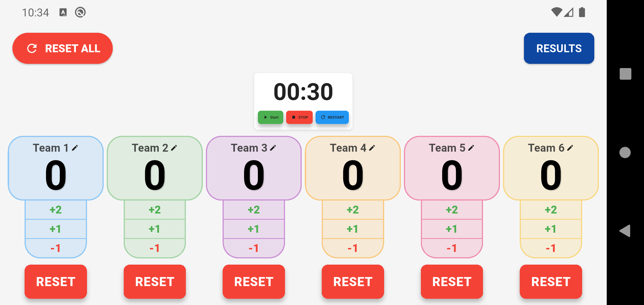Restart the timer back to 00:30
The width and height of the screenshot is (644, 305).
(x=332, y=117)
